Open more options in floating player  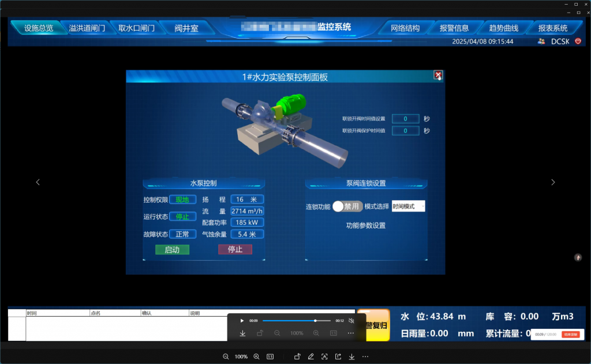pyautogui.click(x=350, y=333)
